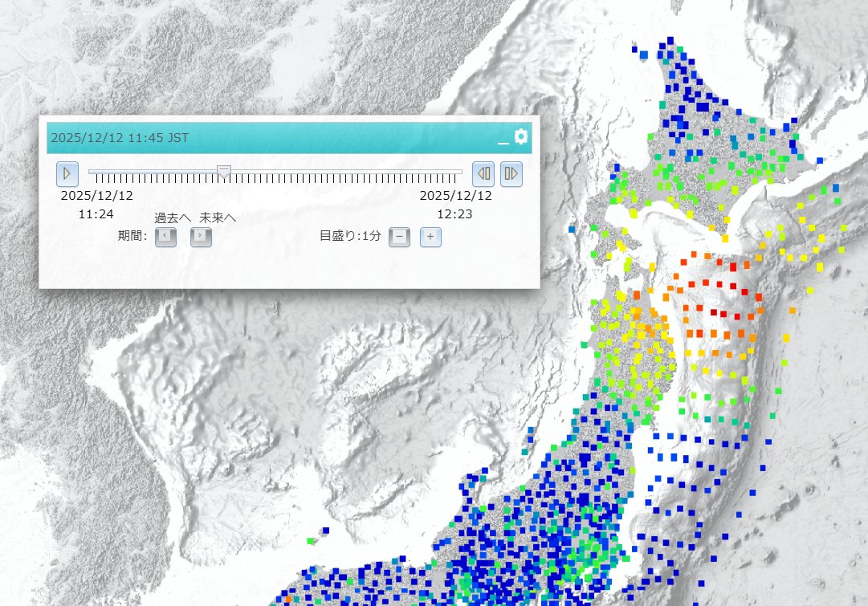Shift period to the future (未来へ)
Image resolution: width=868 pixels, height=606 pixels.
[x=201, y=237]
